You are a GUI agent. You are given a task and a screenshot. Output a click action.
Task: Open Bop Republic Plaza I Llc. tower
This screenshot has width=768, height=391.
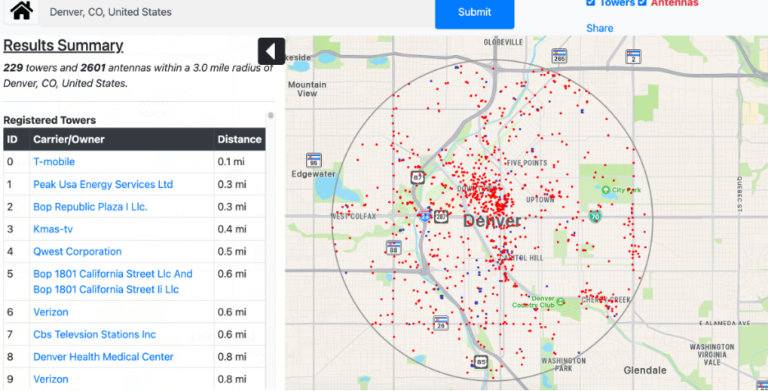90,207
